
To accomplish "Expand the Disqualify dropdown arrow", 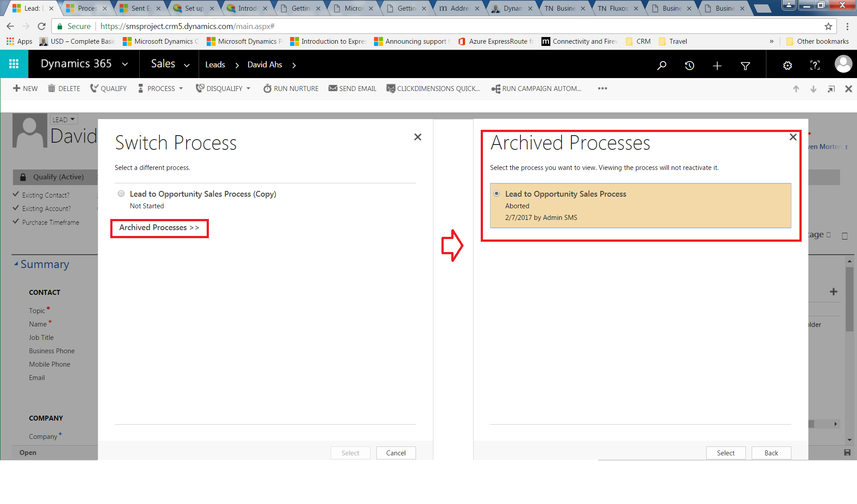I will point(248,88).
